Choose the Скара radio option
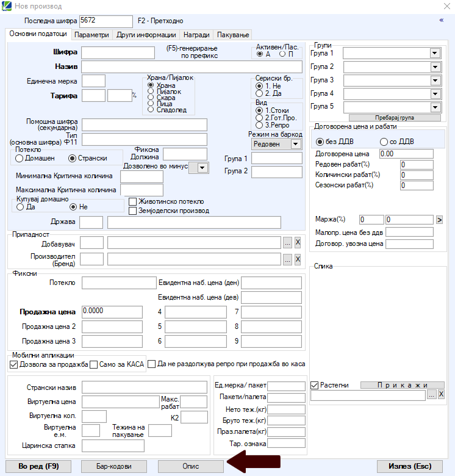This screenshot has width=455, height=476. (151, 98)
